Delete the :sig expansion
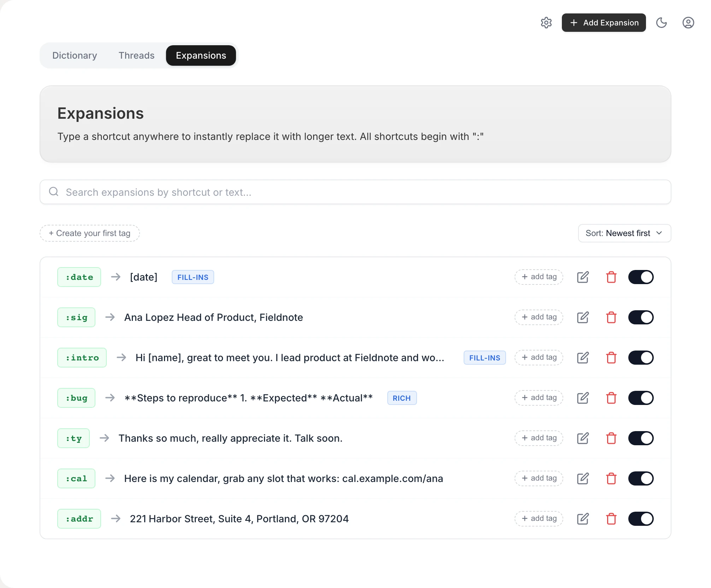Screen dimensions: 711x588 (611, 317)
